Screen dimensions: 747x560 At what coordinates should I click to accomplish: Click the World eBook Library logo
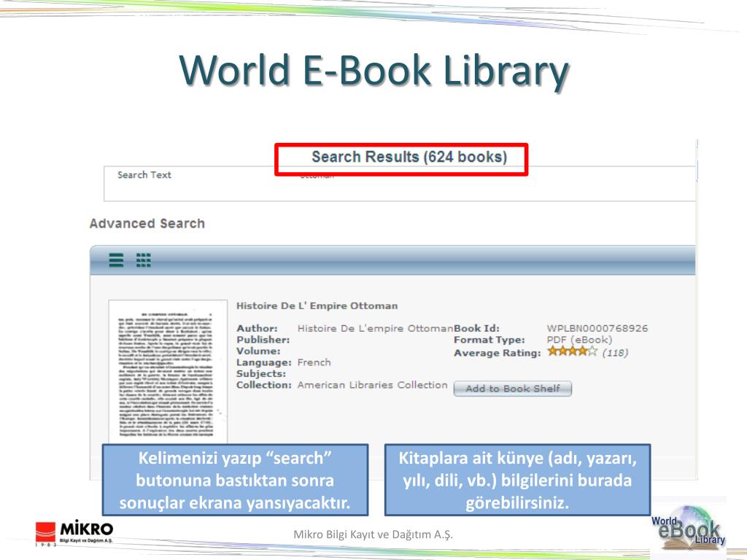click(x=689, y=528)
